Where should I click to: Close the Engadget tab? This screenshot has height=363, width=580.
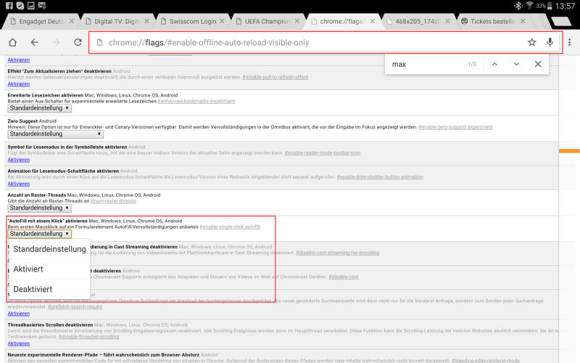[x=71, y=21]
